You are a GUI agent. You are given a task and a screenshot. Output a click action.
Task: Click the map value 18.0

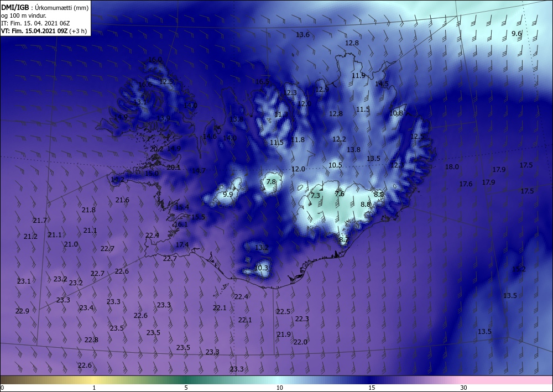click(452, 167)
